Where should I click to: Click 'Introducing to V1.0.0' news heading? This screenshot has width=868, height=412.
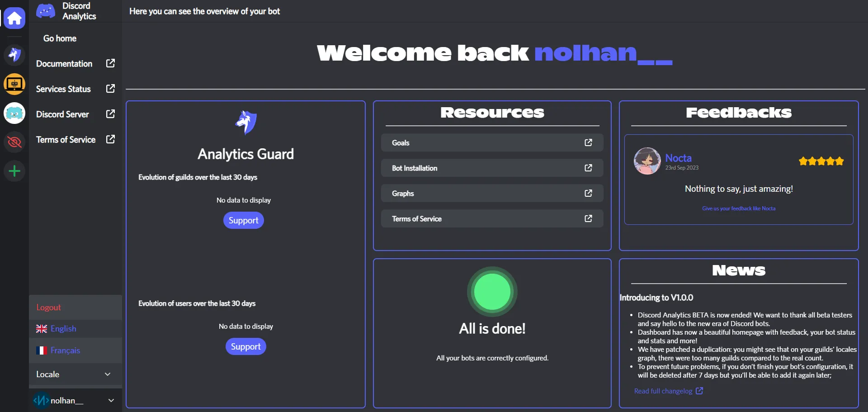(656, 298)
